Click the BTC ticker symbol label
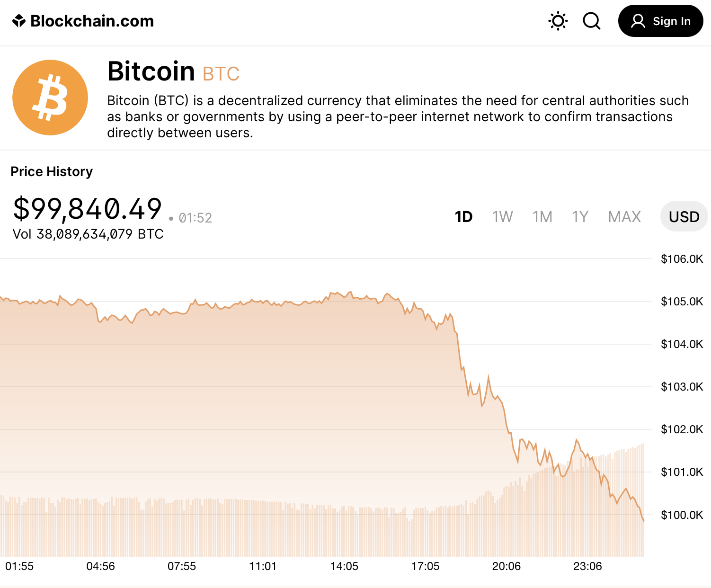 click(221, 74)
